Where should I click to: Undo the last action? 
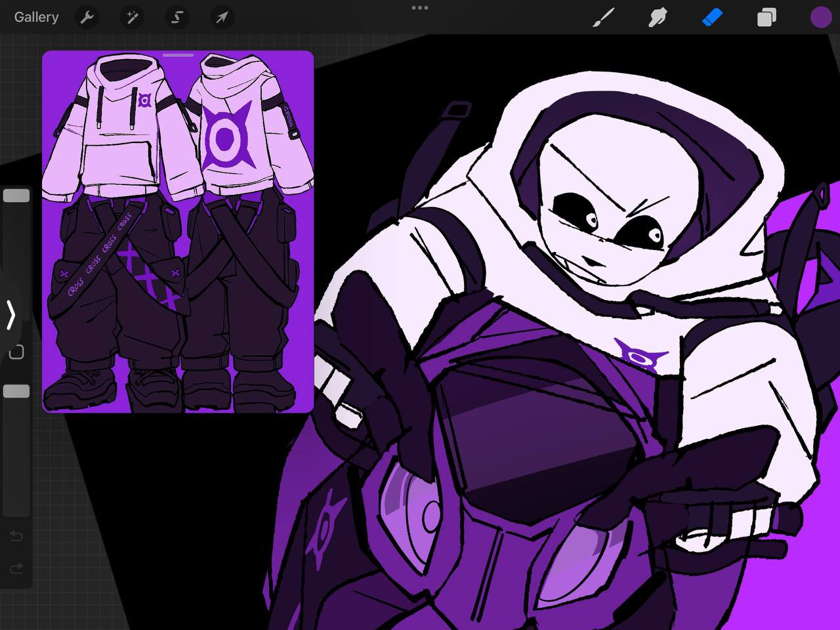coord(16,536)
